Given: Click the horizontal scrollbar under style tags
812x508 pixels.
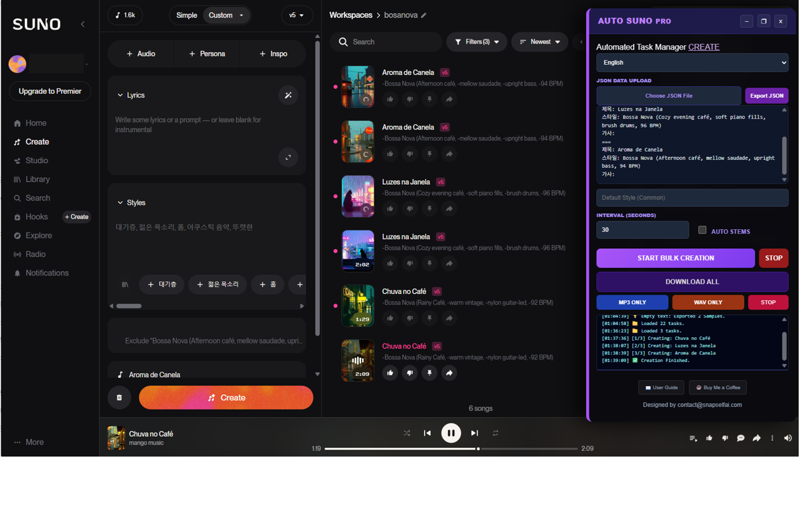Looking at the screenshot, I should coord(129,306).
